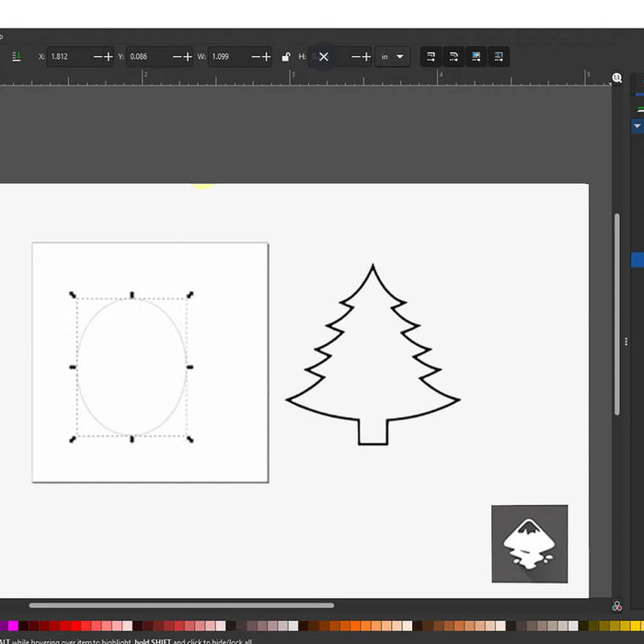Screen dimensions: 644x644
Task: Click the horizontal canvas scrollbar
Action: click(x=181, y=605)
